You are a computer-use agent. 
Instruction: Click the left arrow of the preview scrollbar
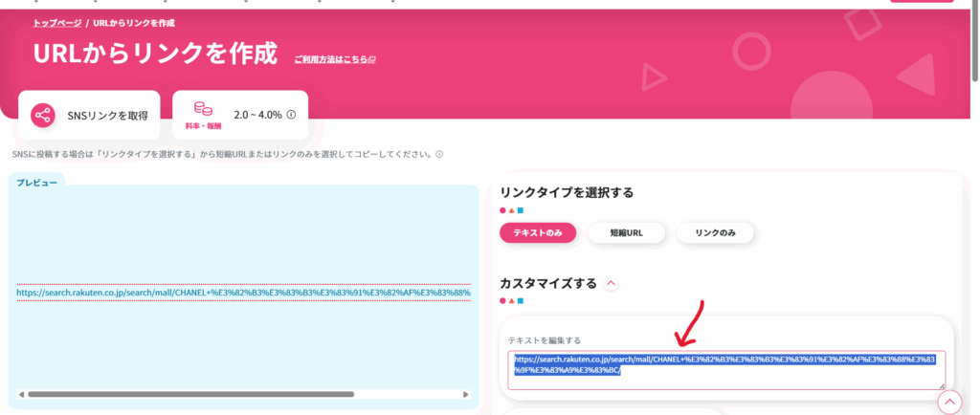coord(21,394)
